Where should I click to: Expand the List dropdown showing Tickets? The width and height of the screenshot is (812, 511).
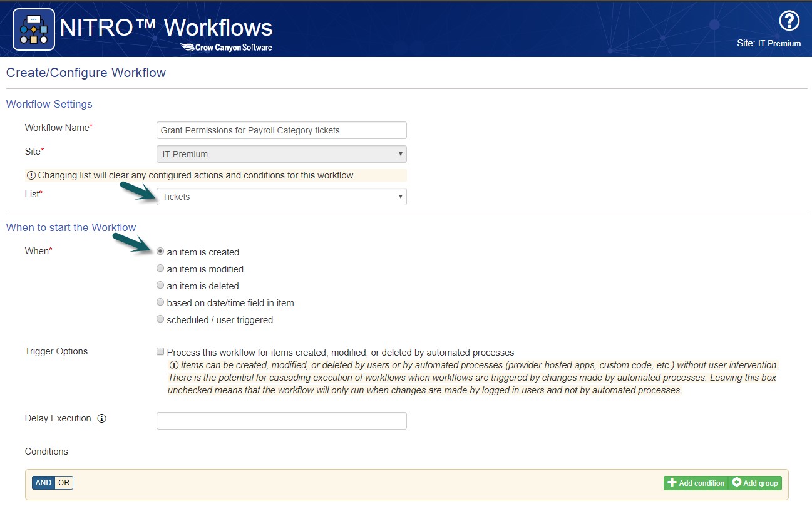[x=281, y=197]
